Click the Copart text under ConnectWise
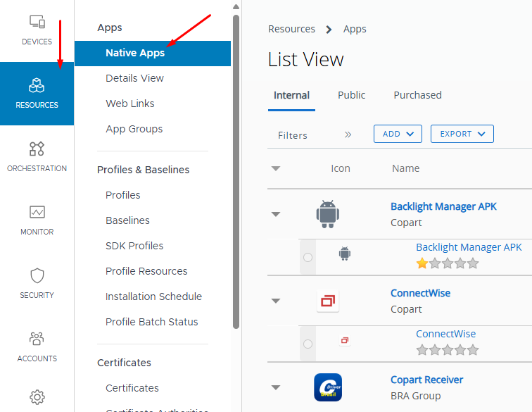The height and width of the screenshot is (412, 532). pos(406,310)
